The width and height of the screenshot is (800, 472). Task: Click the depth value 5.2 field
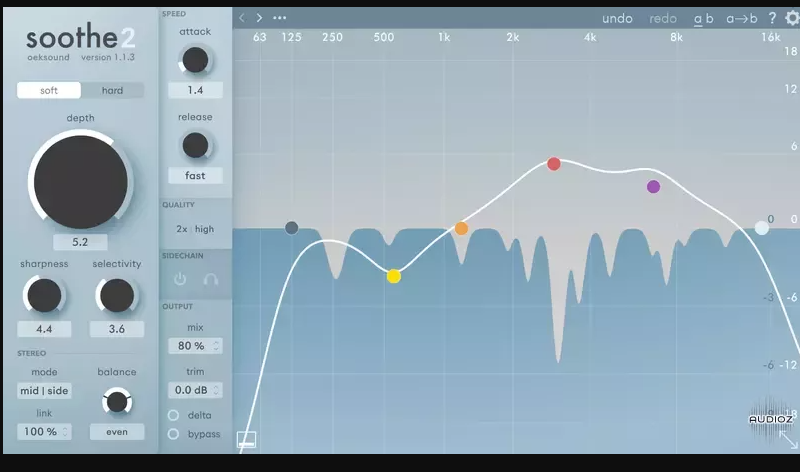coord(80,242)
